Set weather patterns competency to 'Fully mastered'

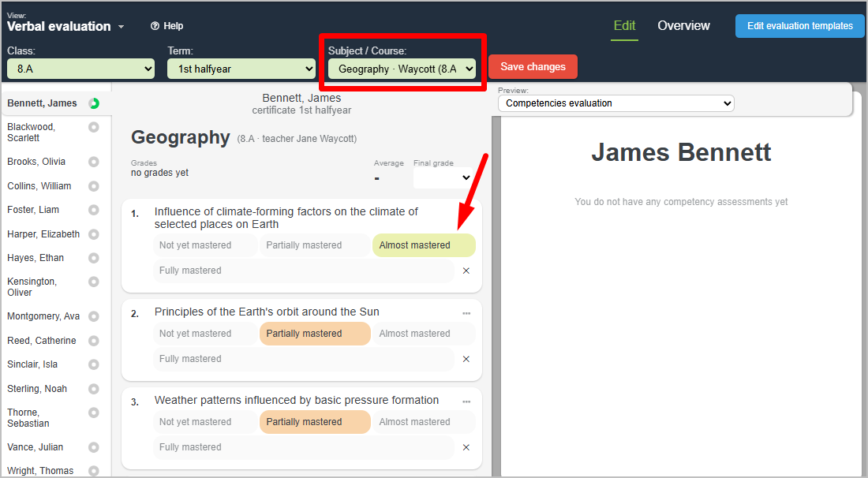point(303,447)
